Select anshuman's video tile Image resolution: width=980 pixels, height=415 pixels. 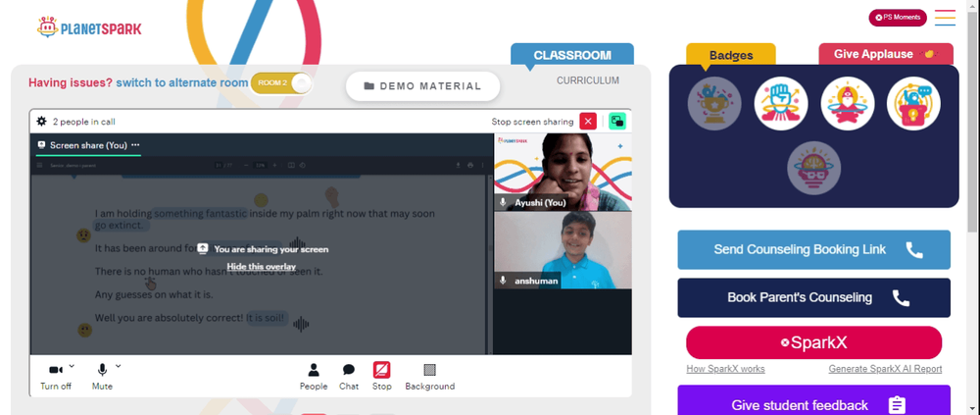(x=563, y=250)
